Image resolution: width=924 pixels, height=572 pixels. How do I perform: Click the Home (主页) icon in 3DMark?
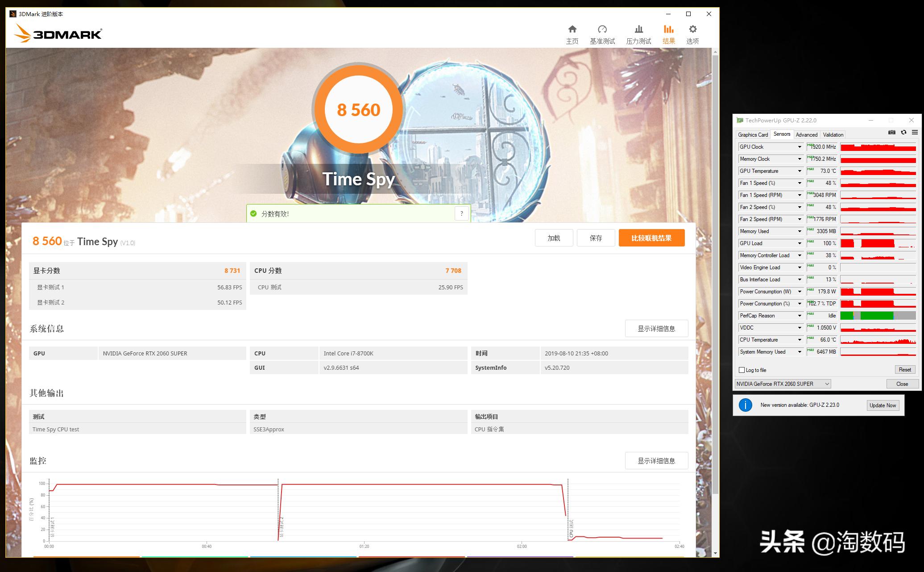tap(572, 29)
